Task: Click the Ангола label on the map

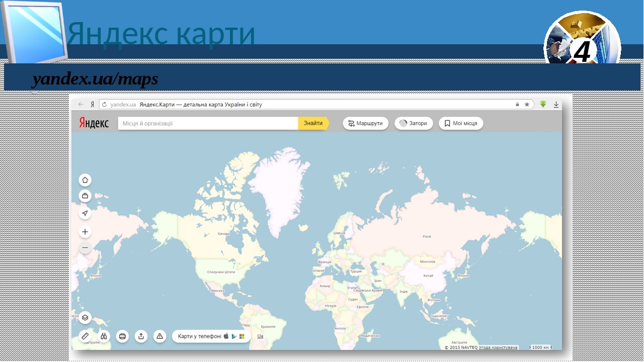Action: click(340, 328)
